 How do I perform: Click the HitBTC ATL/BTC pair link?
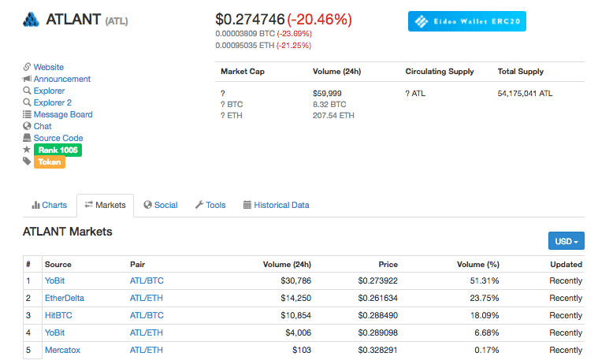coord(147,315)
